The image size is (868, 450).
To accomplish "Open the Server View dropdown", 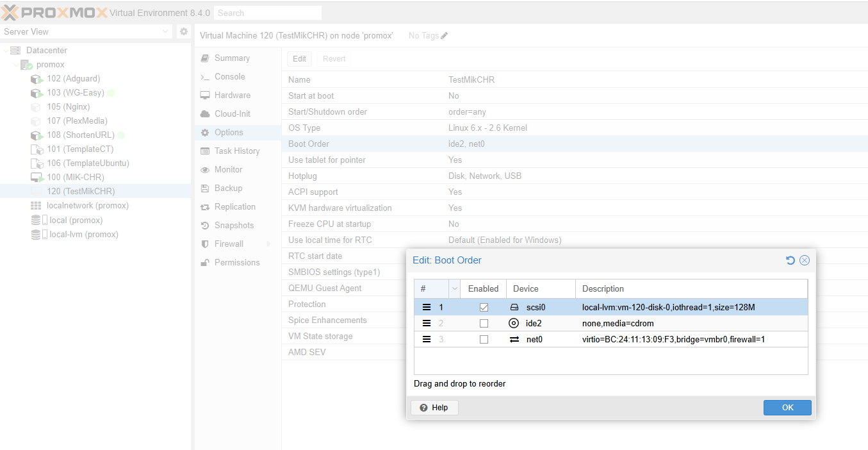I will click(166, 31).
